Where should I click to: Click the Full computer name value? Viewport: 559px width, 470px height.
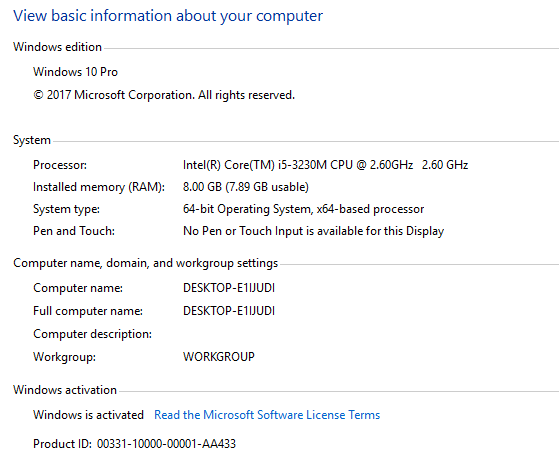[x=229, y=311]
